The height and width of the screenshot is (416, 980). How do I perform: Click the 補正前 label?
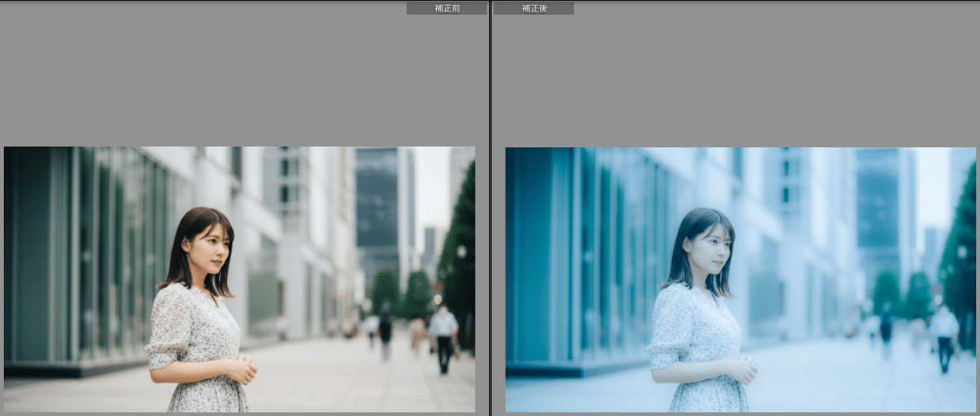pos(446,8)
